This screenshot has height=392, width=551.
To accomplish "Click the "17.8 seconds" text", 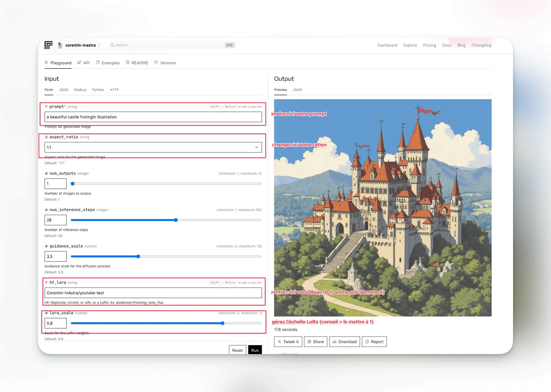I will click(x=286, y=330).
